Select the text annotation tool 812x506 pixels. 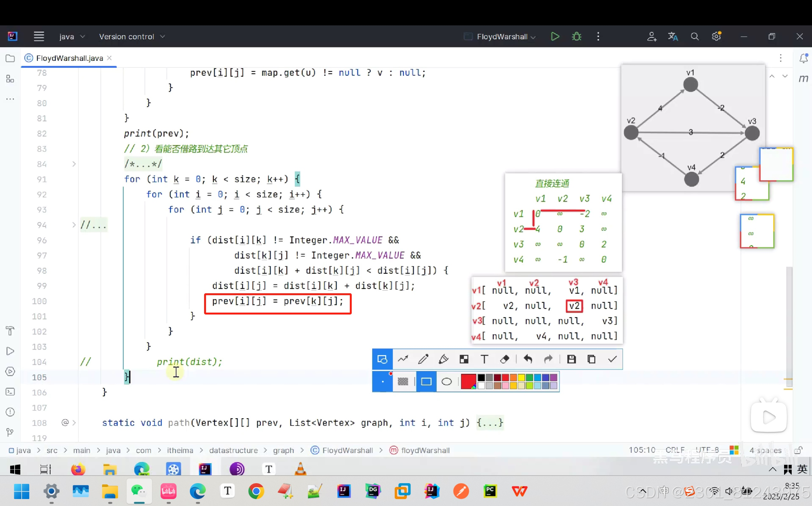point(484,359)
